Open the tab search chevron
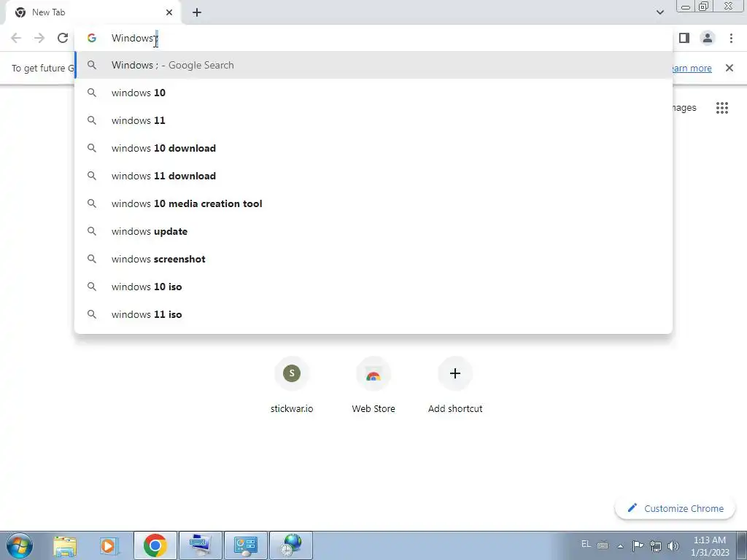This screenshot has height=560, width=747. [x=659, y=12]
